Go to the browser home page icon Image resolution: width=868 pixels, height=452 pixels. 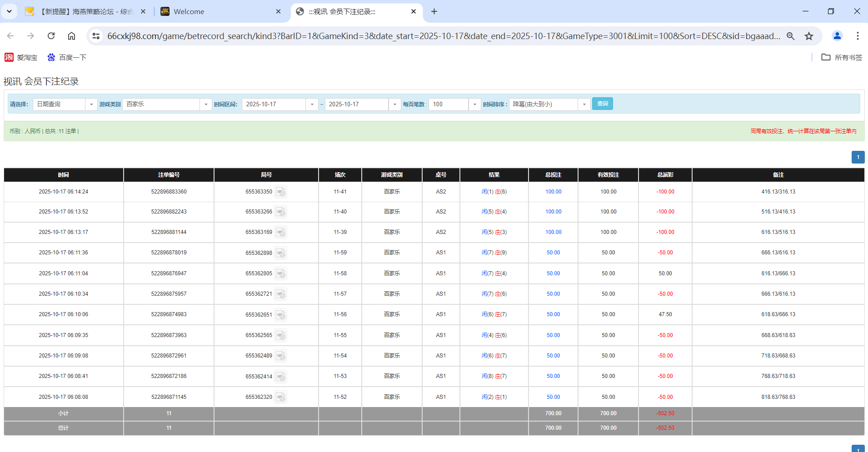(x=71, y=36)
